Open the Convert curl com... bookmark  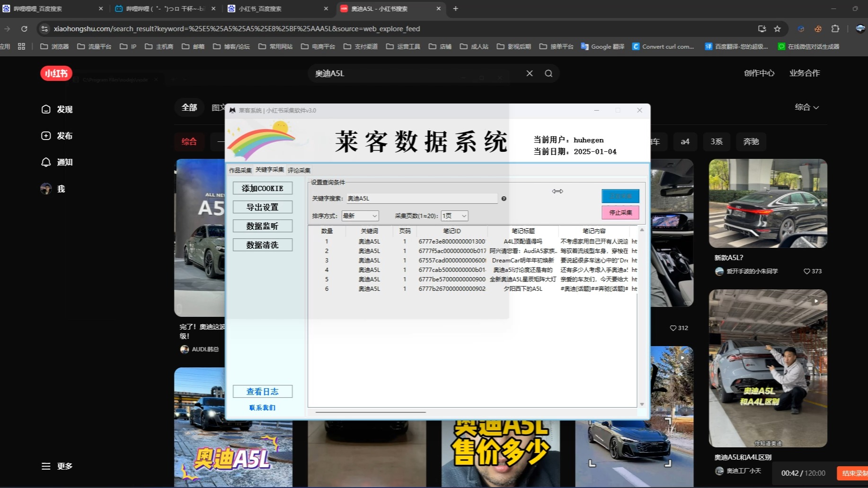coord(663,46)
